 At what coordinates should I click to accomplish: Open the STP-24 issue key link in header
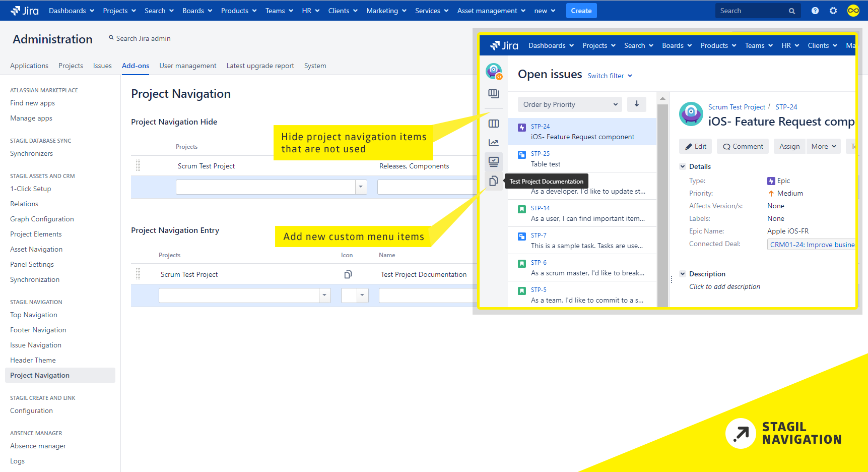786,107
